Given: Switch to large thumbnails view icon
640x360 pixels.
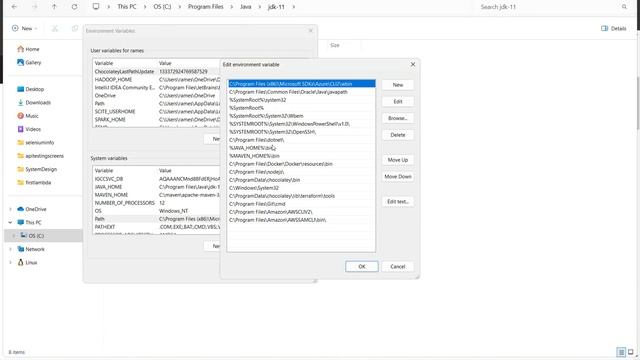Looking at the screenshot, I should 631,352.
